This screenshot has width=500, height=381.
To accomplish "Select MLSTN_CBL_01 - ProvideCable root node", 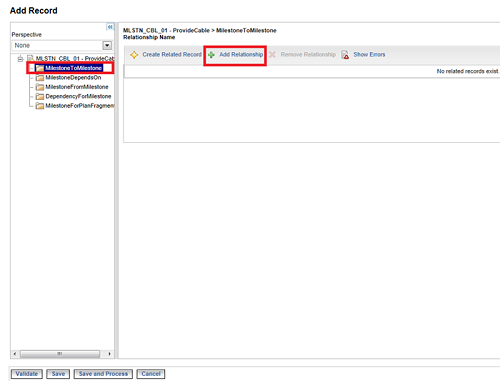I will [75, 59].
